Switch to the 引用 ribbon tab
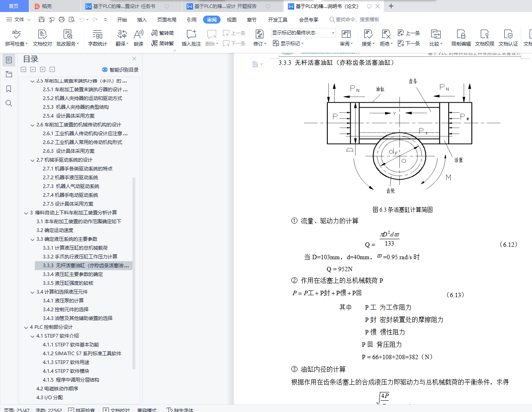Viewport: 532px width, 412px height. tap(192, 20)
